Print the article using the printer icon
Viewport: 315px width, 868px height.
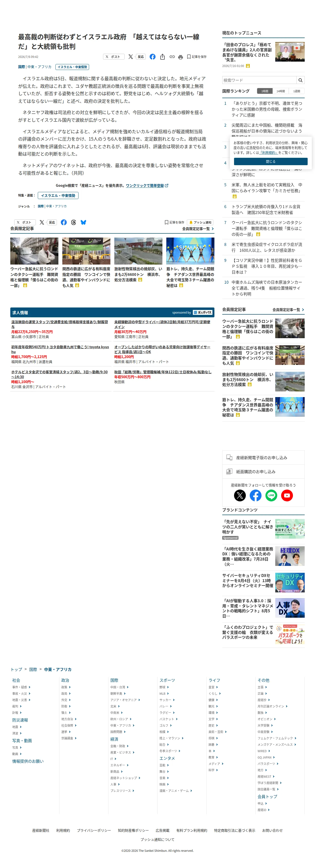(x=181, y=57)
